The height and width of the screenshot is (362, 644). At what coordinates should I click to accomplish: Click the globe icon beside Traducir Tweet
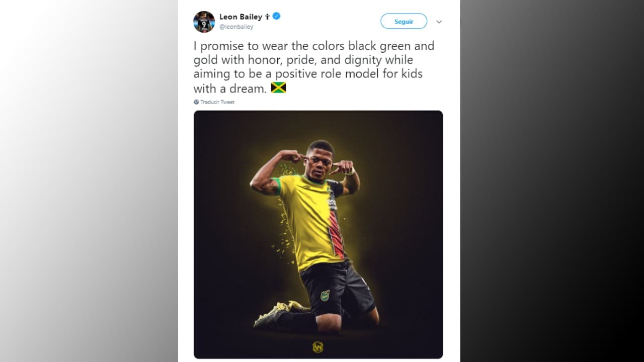tap(196, 102)
